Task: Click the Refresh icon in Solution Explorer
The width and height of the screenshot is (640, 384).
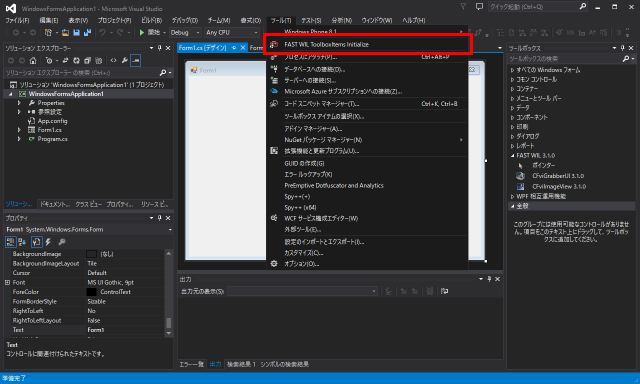Action: 76,60
